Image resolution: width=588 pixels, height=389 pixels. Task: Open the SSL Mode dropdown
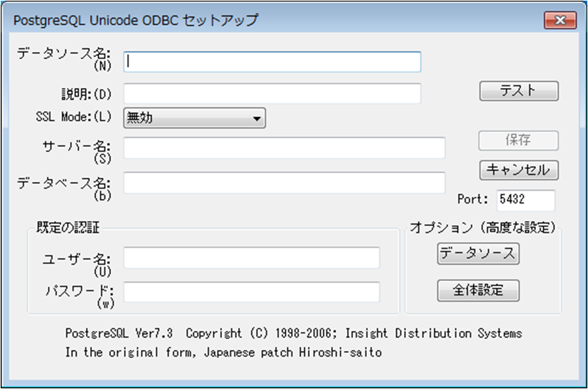pos(195,118)
